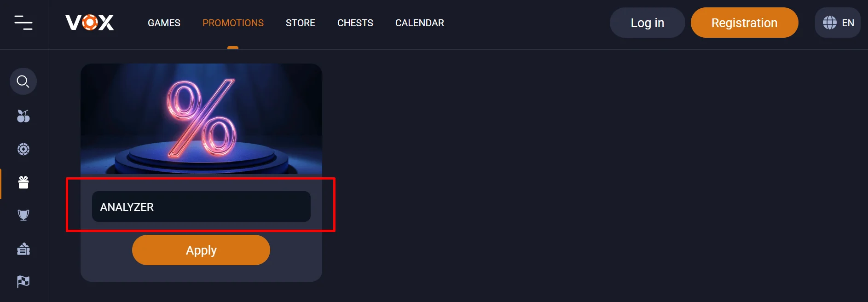Image resolution: width=868 pixels, height=302 pixels.
Task: Select the cherry slots icon
Action: click(23, 116)
